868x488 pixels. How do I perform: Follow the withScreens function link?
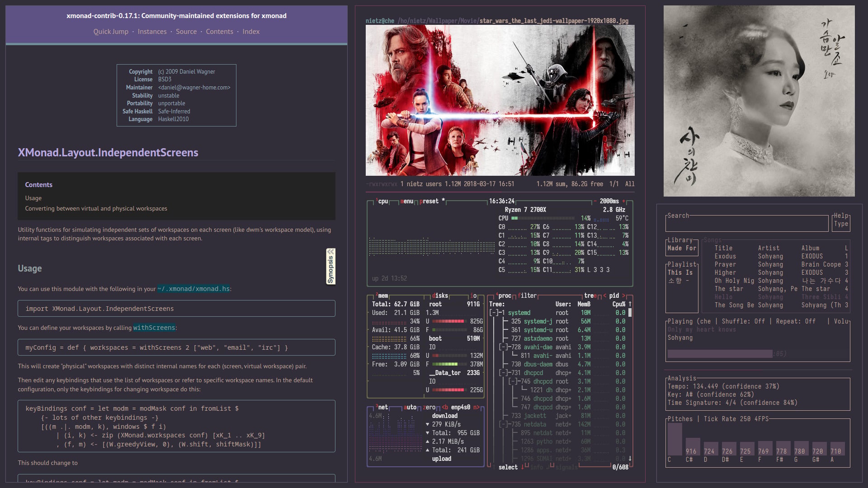pos(154,328)
